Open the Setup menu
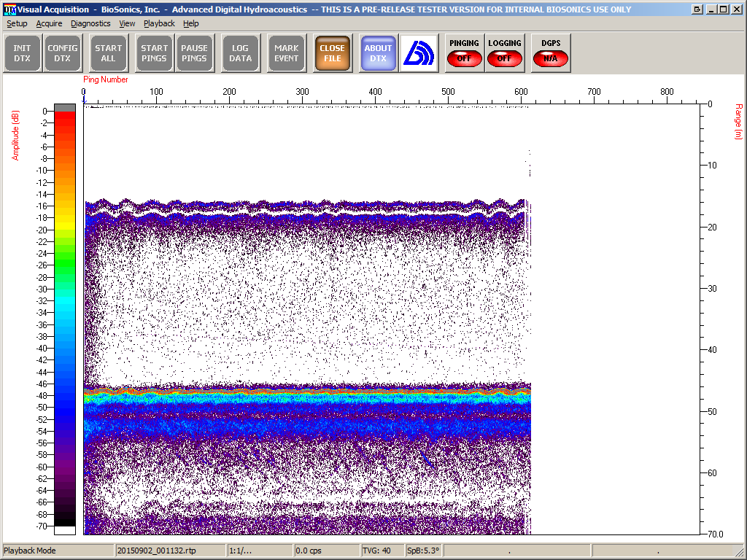 (17, 23)
